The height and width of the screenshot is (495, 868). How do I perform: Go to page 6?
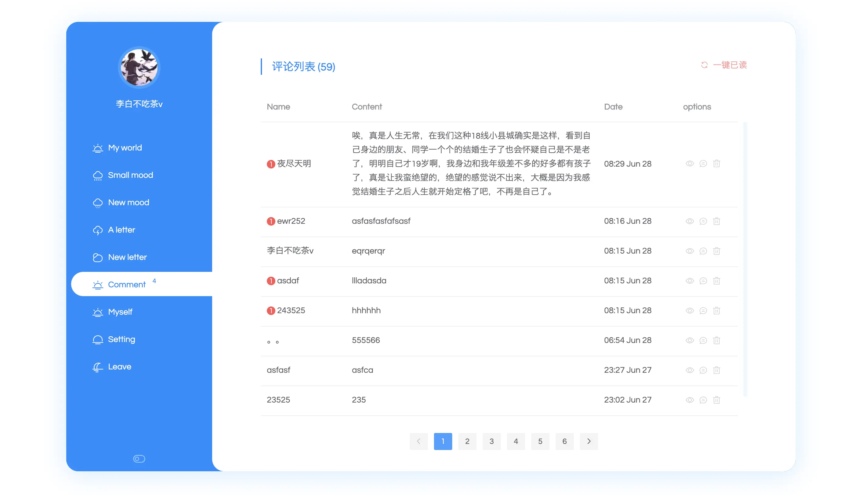(x=564, y=441)
